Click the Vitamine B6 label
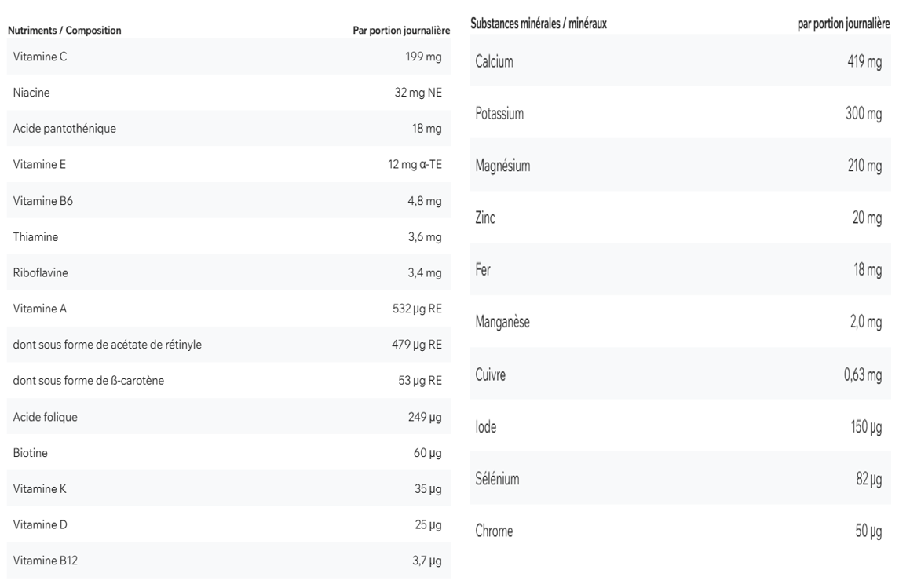Screen dimensions: 899x588 point(37,201)
